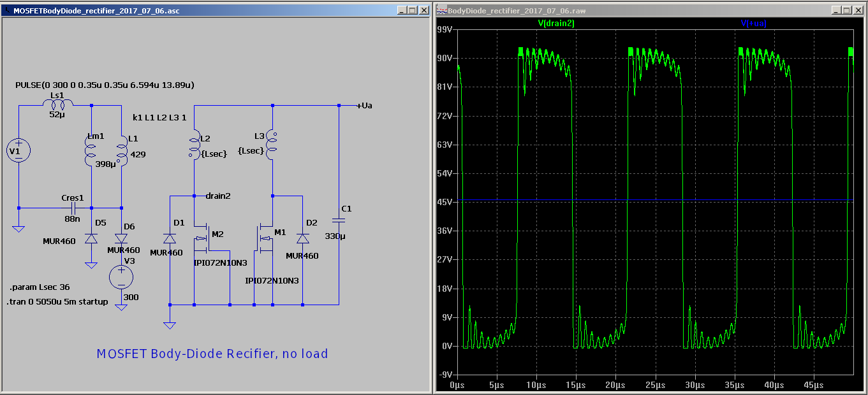Screen dimensions: 868x395
Task: Click the drain2 net label
Action: pyautogui.click(x=217, y=196)
